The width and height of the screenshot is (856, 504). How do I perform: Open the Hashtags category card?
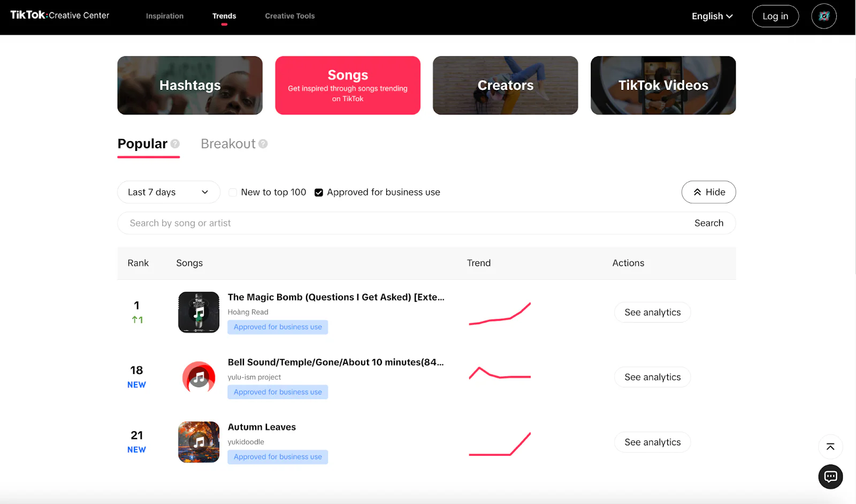190,86
